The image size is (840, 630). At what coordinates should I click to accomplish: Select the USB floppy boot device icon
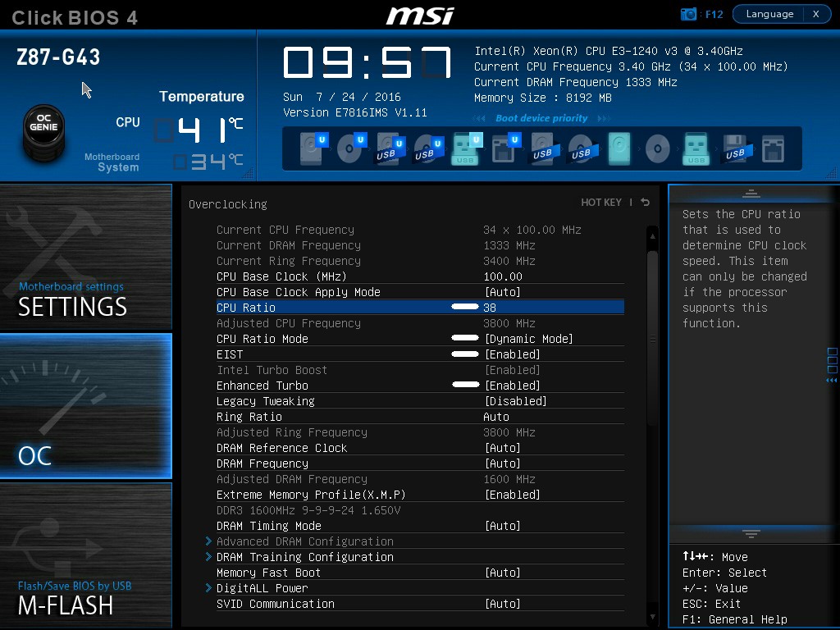(x=736, y=148)
